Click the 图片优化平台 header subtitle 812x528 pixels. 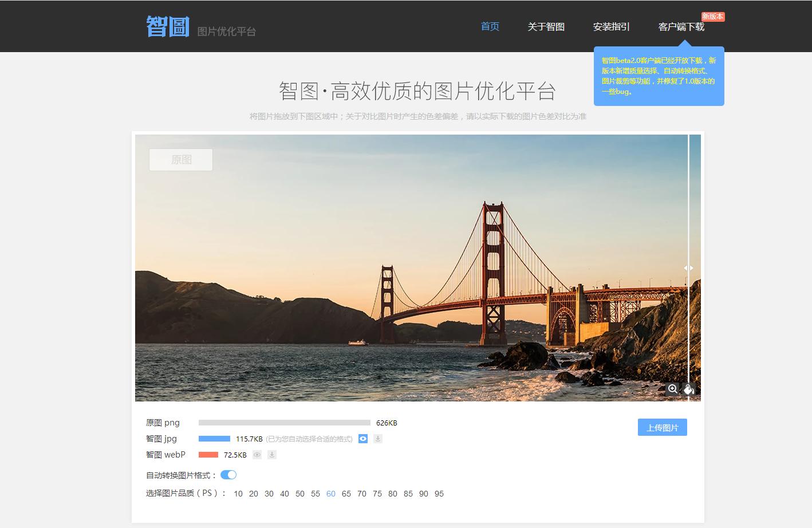tap(227, 31)
